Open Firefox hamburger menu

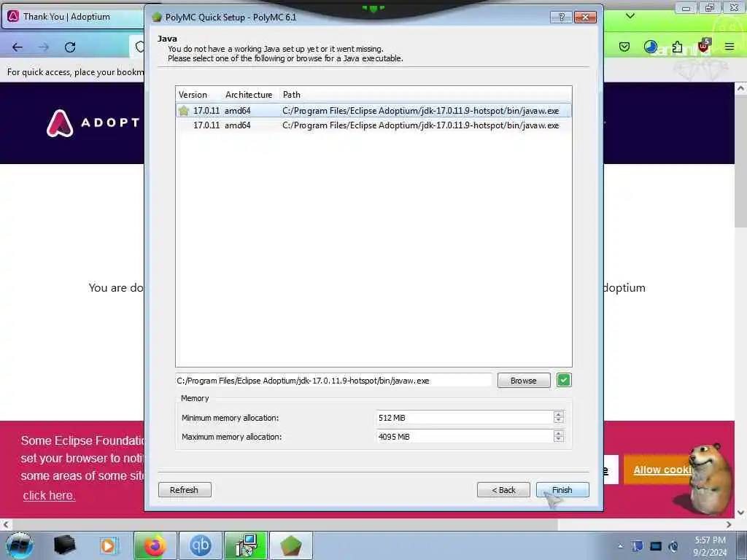click(x=729, y=47)
